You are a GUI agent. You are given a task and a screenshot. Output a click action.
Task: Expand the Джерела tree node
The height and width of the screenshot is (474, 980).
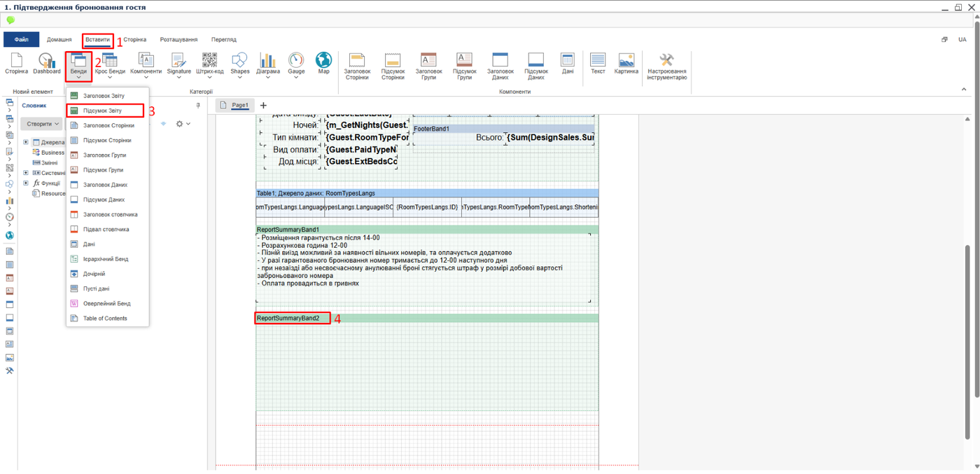pos(26,142)
